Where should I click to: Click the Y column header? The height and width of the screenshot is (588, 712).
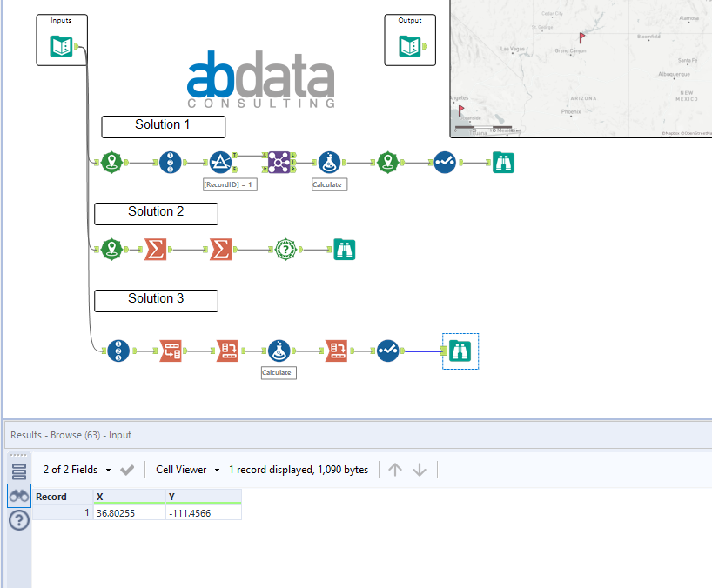pos(204,497)
